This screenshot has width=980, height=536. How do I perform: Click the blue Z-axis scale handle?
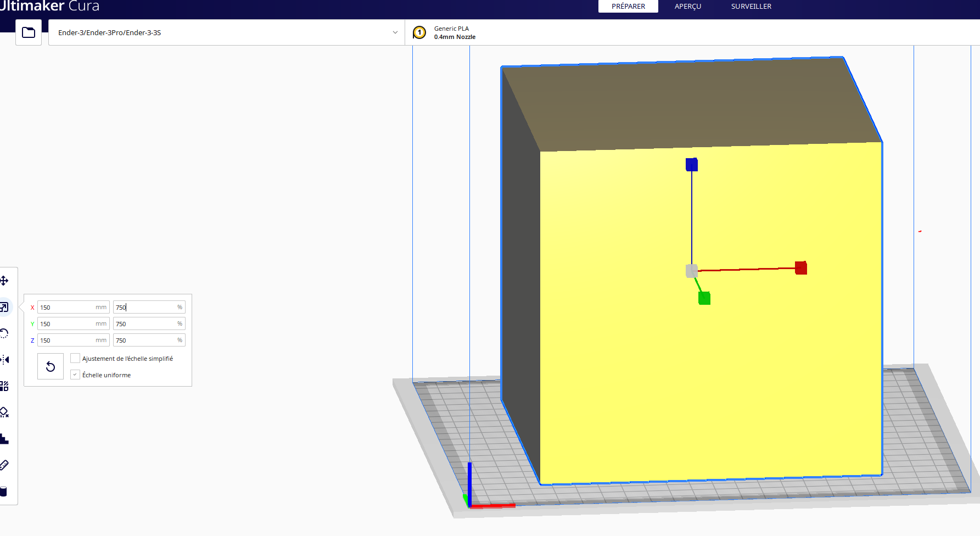pyautogui.click(x=692, y=164)
